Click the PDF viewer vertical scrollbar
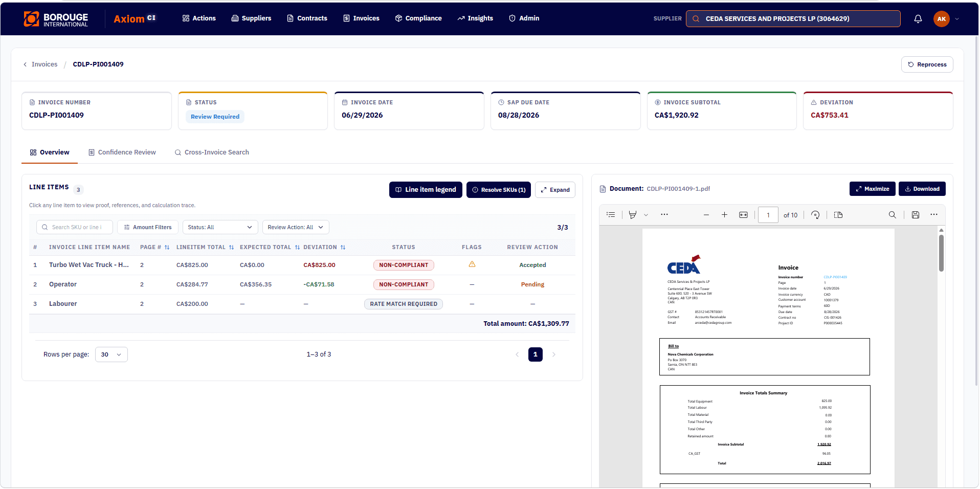The width and height of the screenshot is (980, 489). [x=941, y=253]
